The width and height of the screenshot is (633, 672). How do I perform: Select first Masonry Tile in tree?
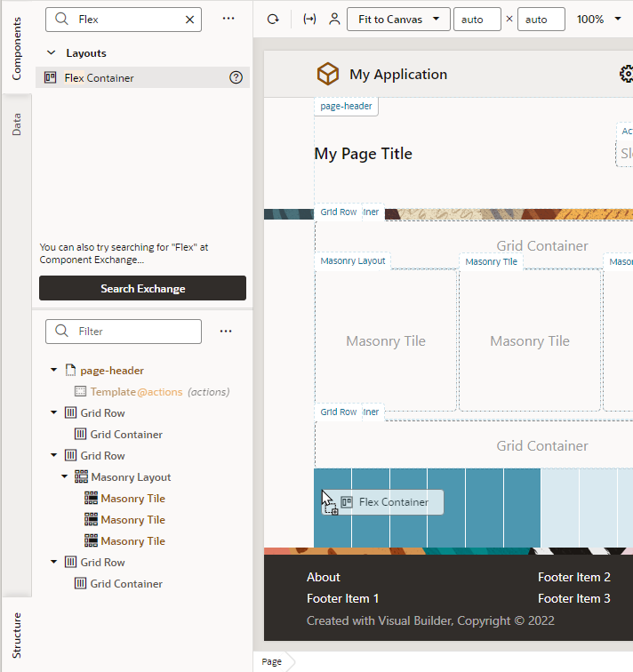click(132, 499)
